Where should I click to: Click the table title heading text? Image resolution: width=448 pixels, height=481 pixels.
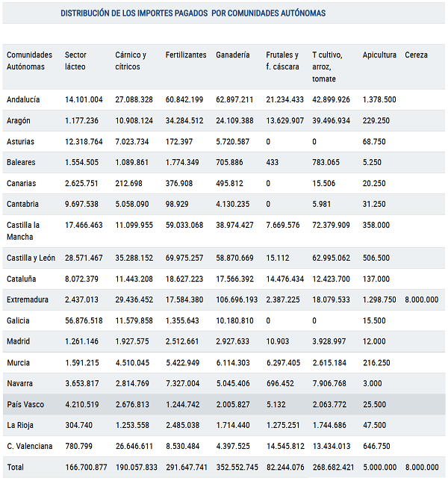(x=193, y=13)
